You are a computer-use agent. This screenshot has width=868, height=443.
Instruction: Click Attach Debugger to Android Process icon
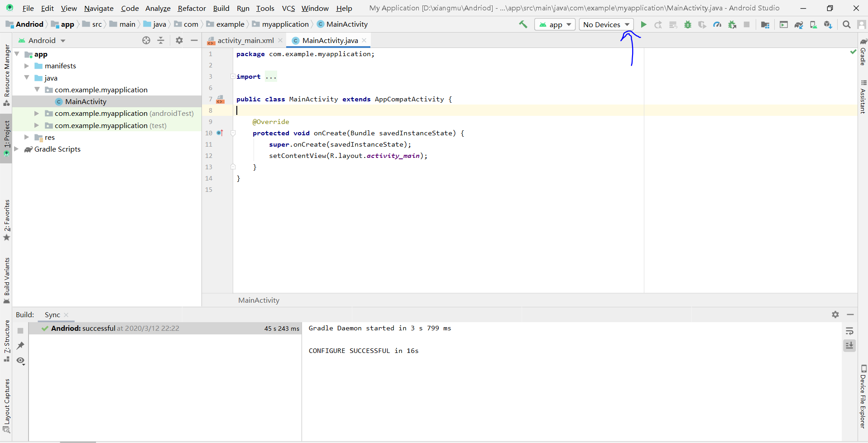732,24
